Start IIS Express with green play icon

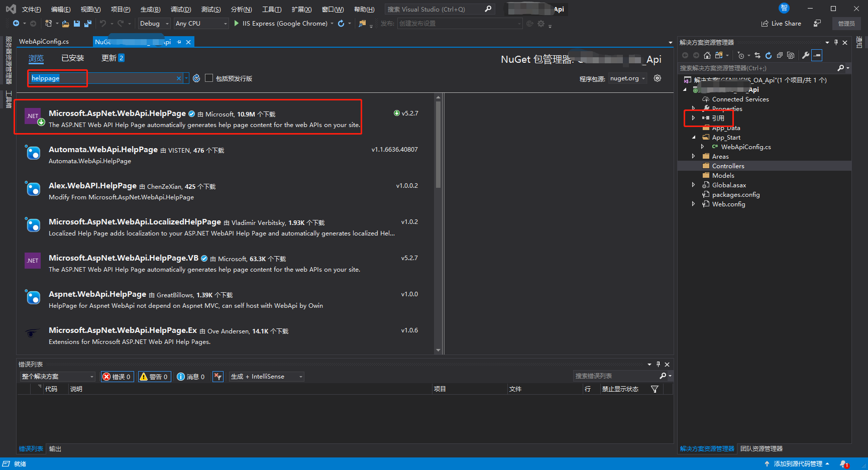tap(237, 24)
